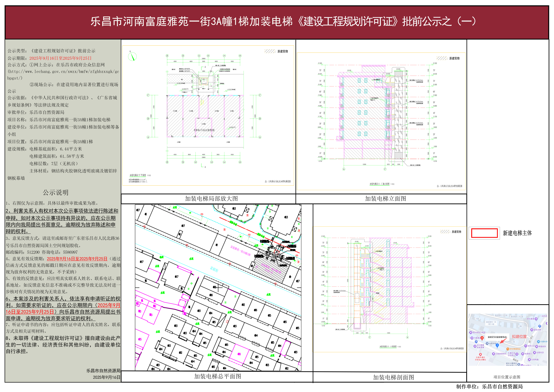Click the red star marker of 乐昌市谭氏宗亲会办事处
This screenshot has height=392, width=554.
(x=480, y=355)
